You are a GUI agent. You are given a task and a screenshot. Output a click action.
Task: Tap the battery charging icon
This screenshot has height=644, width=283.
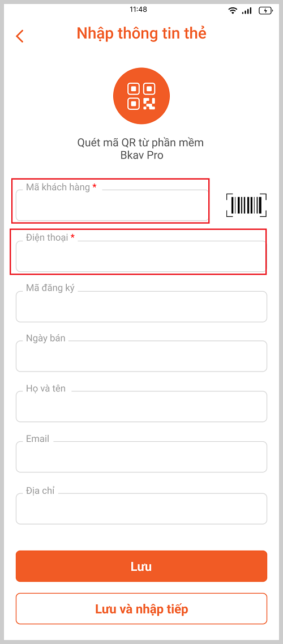265,11
